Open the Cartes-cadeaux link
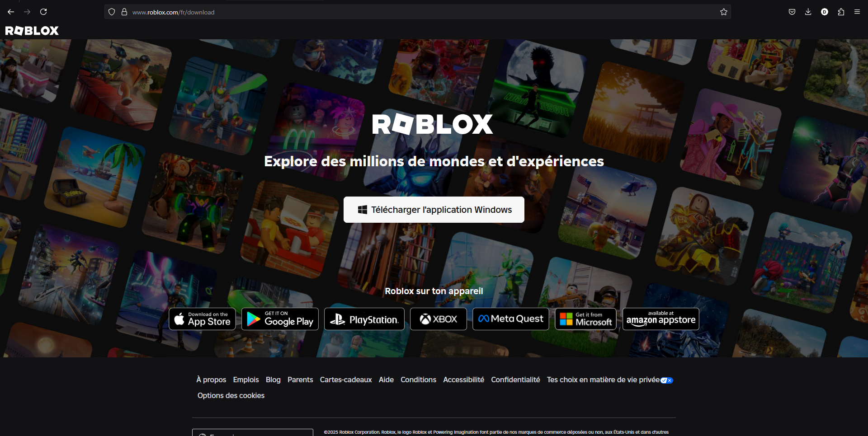Screen dimensions: 868x436 pos(345,380)
